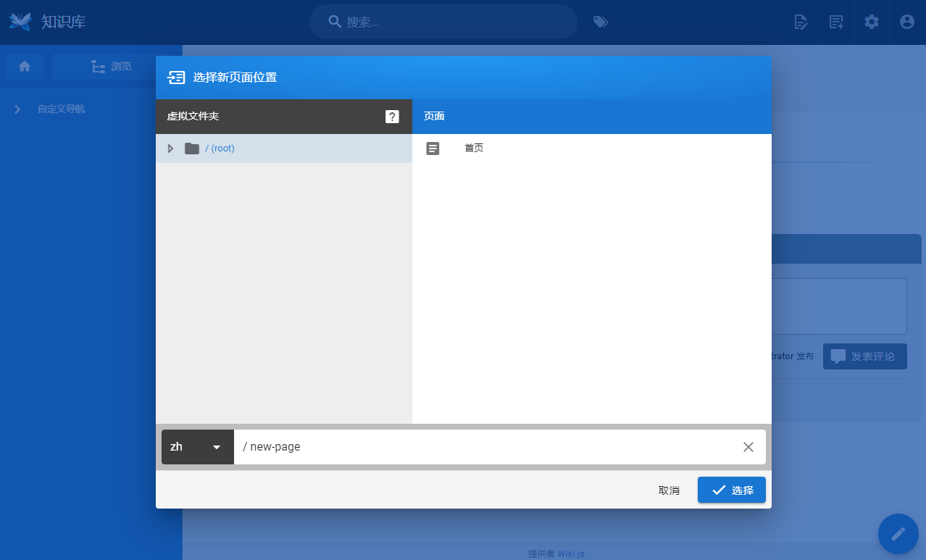
Task: Clear the page path with X icon
Action: (748, 447)
